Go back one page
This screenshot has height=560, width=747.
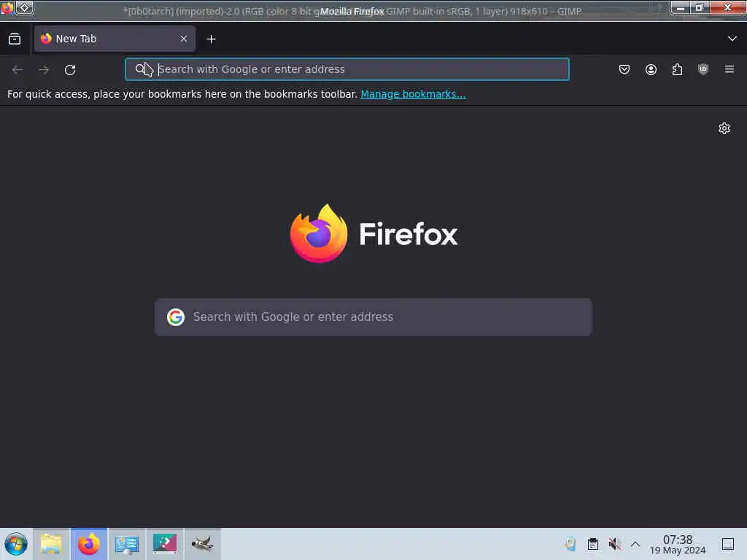tap(18, 69)
